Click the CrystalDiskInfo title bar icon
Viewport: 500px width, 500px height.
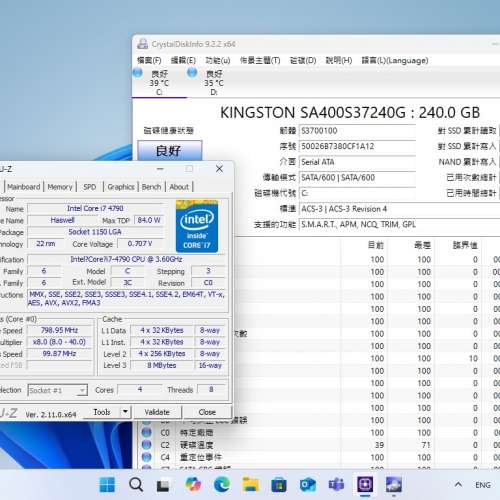tap(143, 44)
